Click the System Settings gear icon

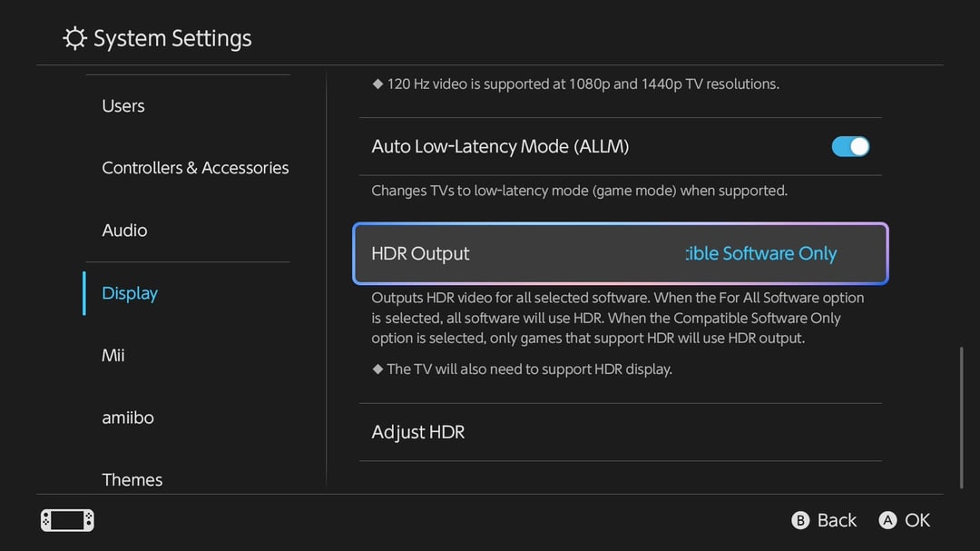[74, 38]
